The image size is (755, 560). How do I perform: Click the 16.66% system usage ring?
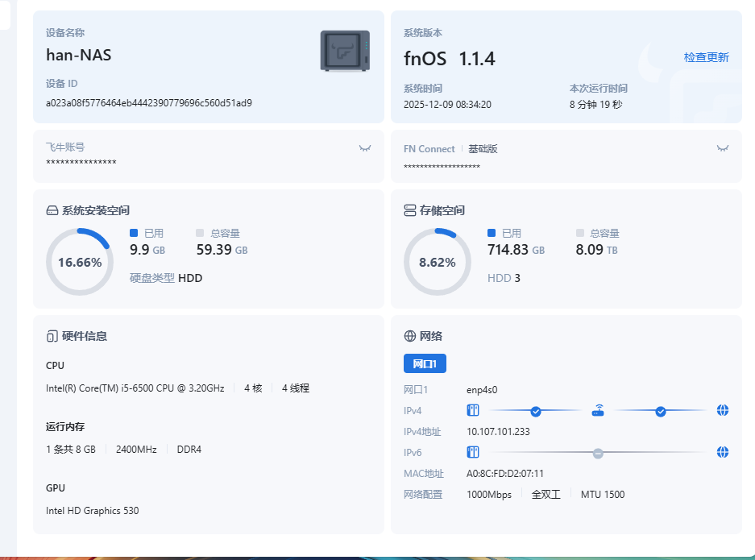coord(80,262)
